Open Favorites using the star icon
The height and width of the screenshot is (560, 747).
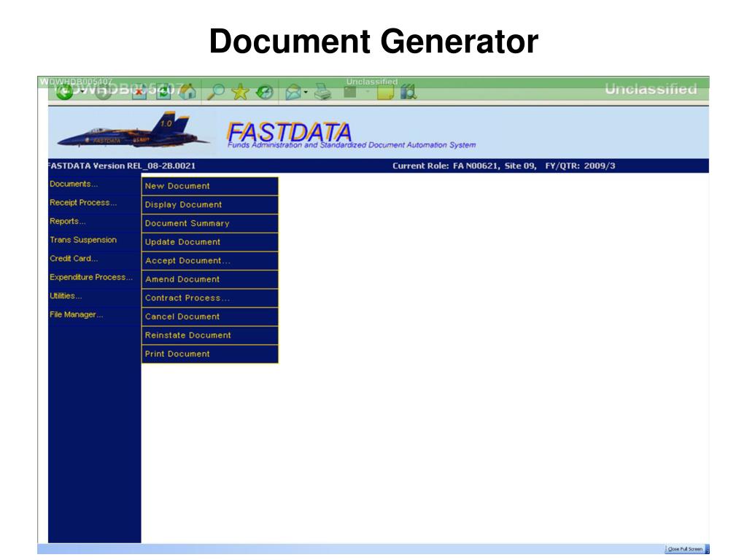[x=241, y=91]
